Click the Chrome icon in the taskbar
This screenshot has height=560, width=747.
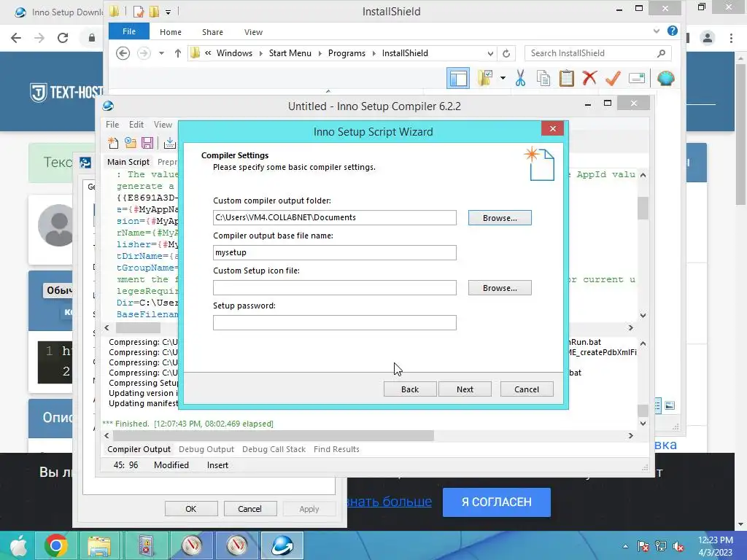click(55, 545)
